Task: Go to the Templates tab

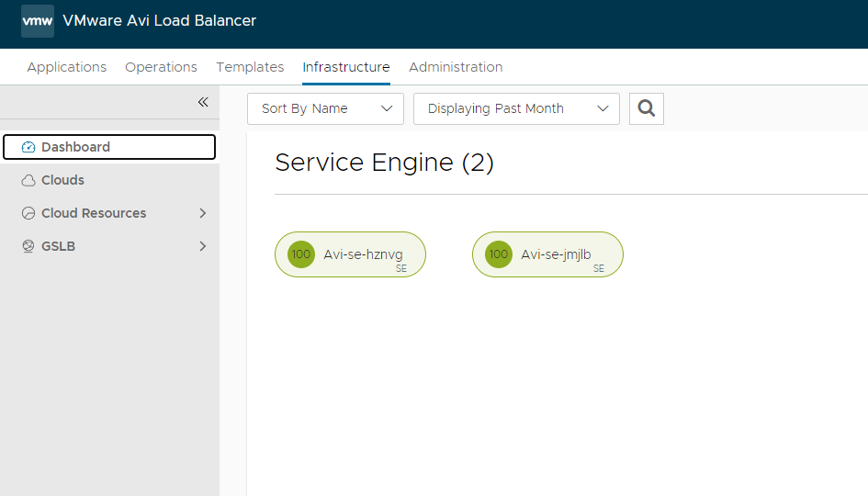Action: [250, 67]
